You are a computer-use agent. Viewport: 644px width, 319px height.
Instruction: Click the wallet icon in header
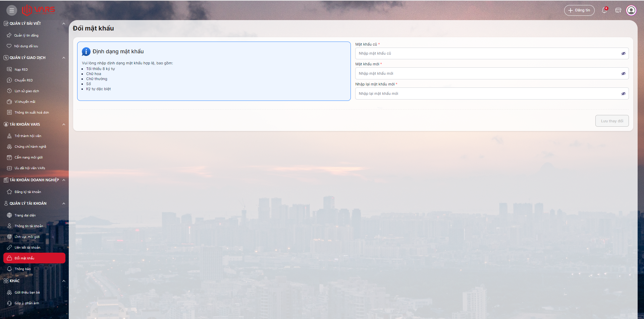click(618, 10)
